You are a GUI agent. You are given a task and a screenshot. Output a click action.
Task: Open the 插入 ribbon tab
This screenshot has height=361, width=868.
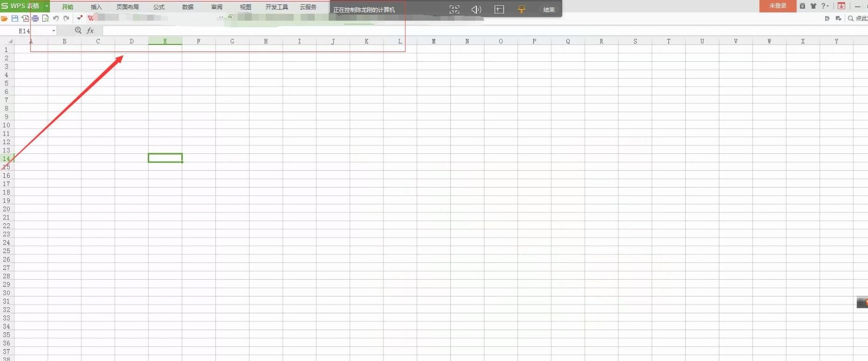click(96, 7)
